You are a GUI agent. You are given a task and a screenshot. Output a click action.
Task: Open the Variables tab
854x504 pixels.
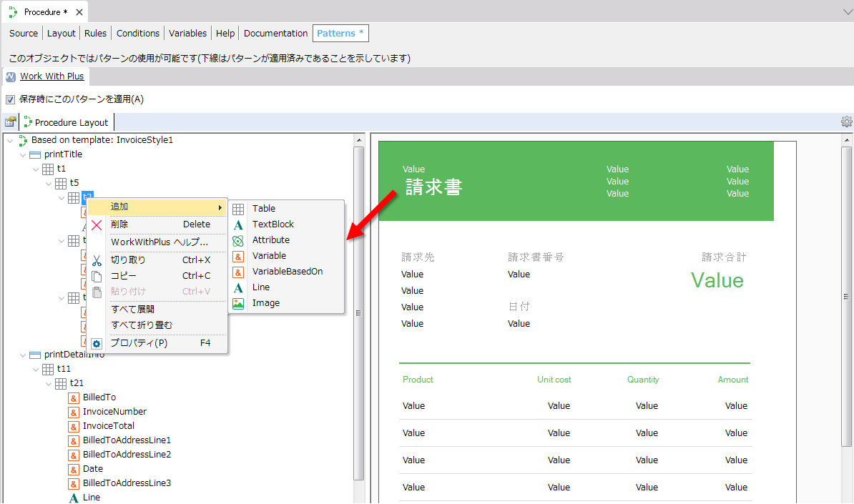[187, 34]
